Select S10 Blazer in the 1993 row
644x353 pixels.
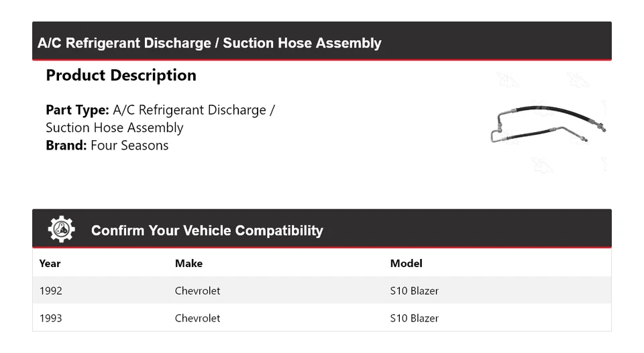point(414,317)
